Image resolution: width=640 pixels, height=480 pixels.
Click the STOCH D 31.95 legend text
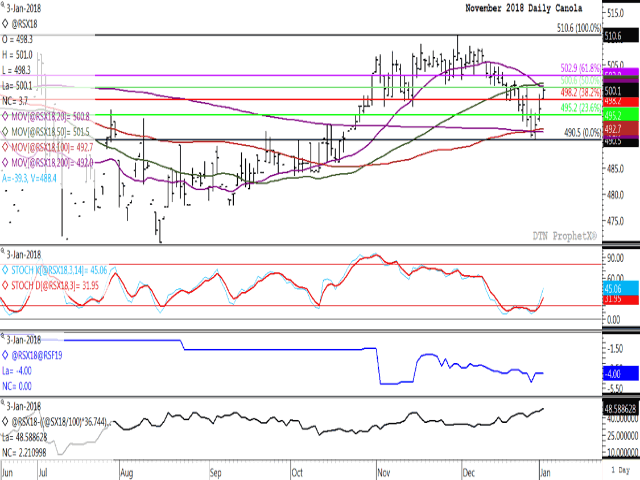coord(55,286)
